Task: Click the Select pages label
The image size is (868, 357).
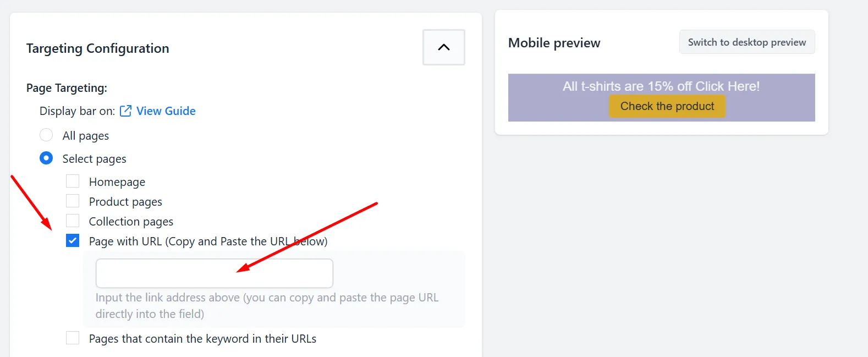Action: coord(94,159)
